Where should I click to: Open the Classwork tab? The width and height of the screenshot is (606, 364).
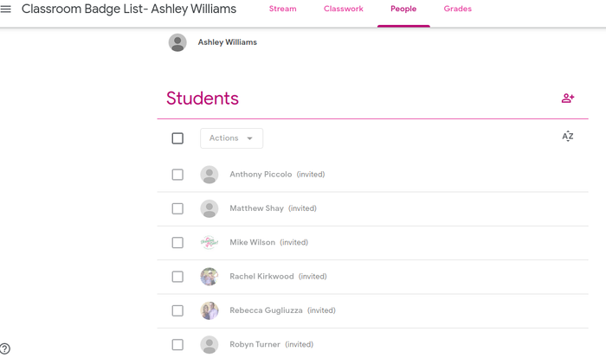point(343,9)
